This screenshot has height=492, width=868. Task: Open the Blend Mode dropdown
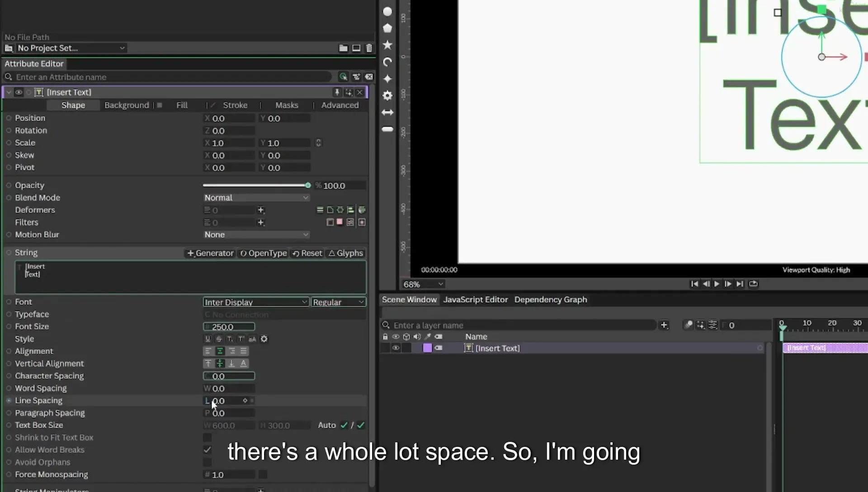(x=256, y=198)
